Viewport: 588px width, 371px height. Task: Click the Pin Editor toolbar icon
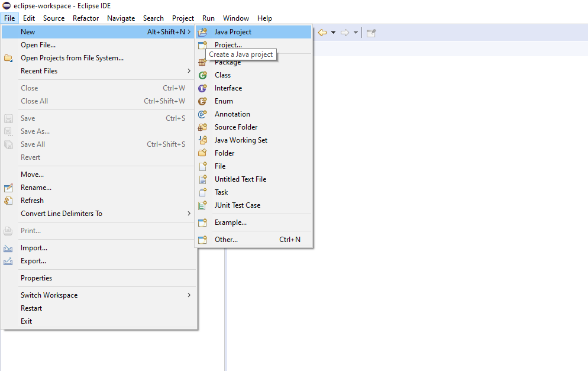pos(371,33)
